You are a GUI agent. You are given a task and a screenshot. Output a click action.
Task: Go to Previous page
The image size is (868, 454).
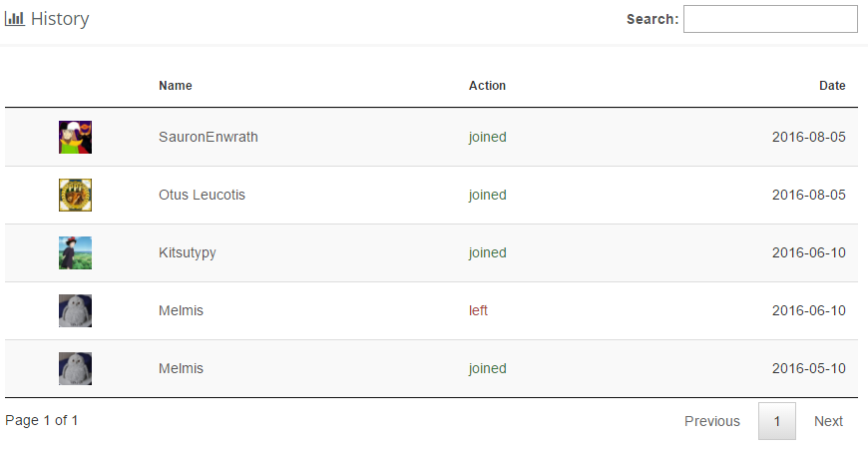(712, 421)
